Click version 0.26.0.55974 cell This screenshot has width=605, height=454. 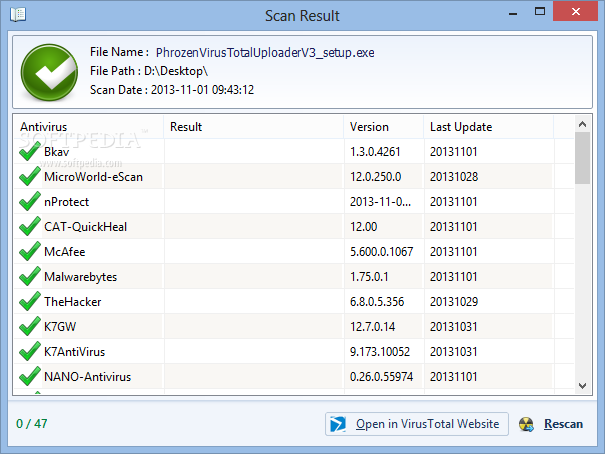click(x=381, y=377)
